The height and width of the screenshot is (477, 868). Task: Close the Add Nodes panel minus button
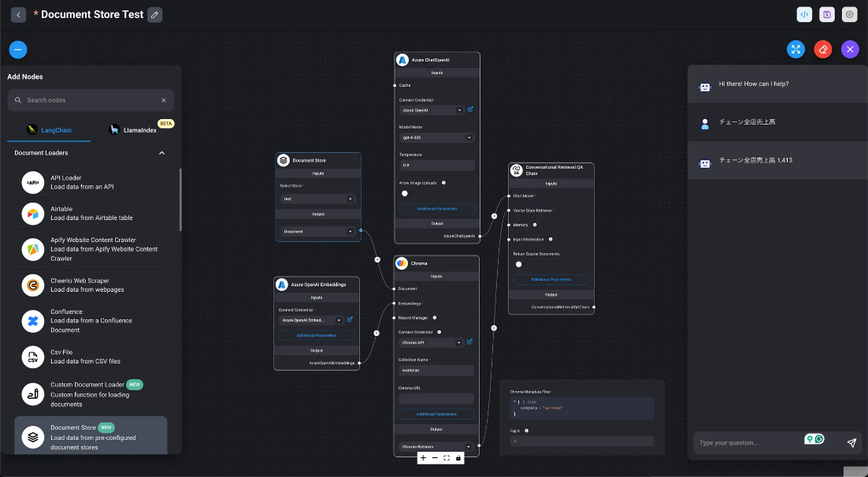pyautogui.click(x=18, y=50)
